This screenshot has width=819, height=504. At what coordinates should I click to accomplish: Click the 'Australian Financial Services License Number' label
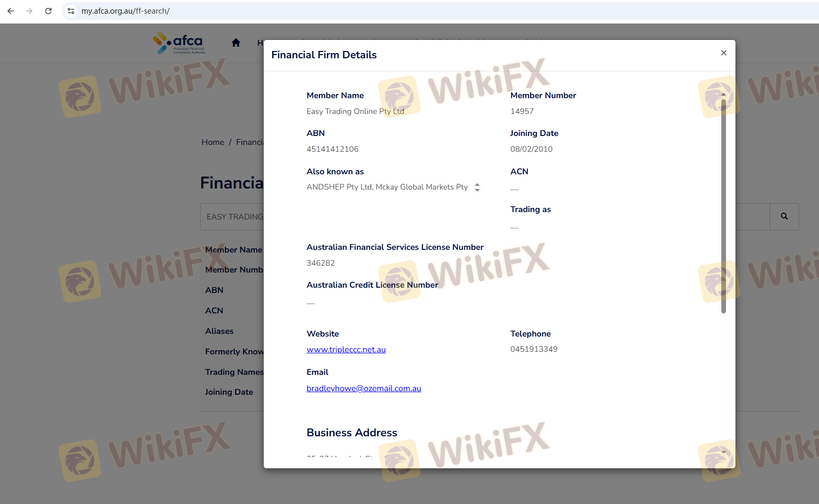point(395,247)
